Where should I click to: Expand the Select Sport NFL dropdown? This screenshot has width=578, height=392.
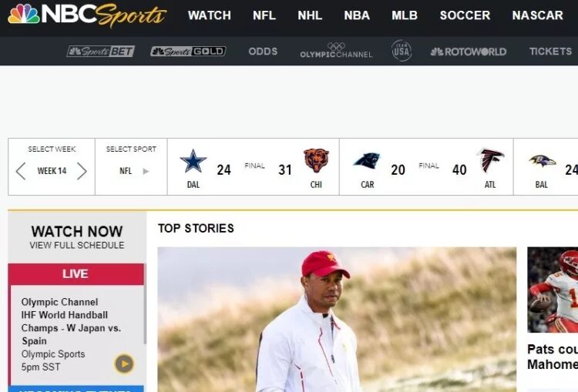point(134,171)
